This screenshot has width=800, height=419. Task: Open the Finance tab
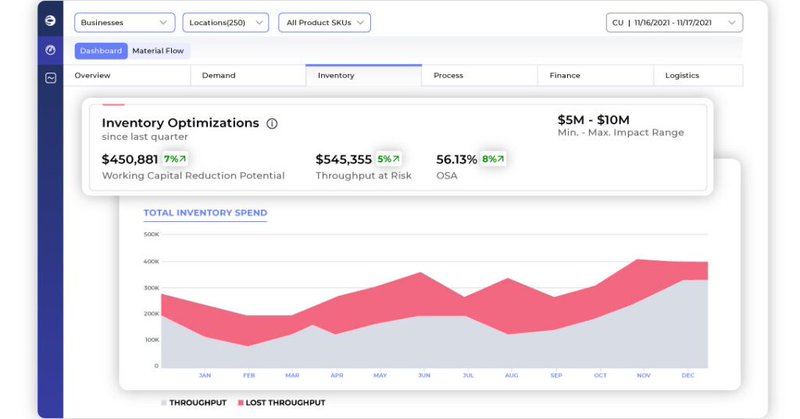(595, 76)
